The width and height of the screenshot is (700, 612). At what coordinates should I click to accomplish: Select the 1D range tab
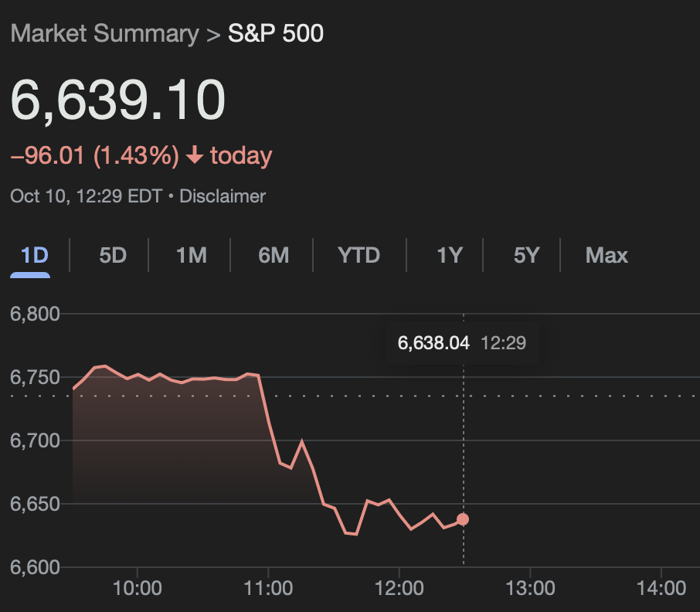(x=34, y=255)
